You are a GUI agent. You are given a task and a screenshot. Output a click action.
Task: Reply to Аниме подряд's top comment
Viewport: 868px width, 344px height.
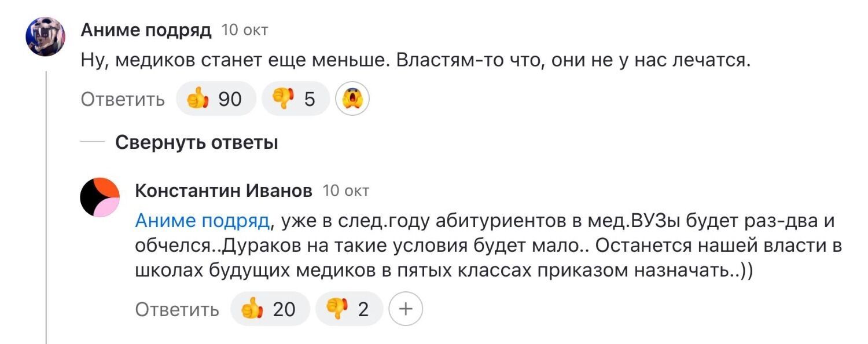coord(123,100)
